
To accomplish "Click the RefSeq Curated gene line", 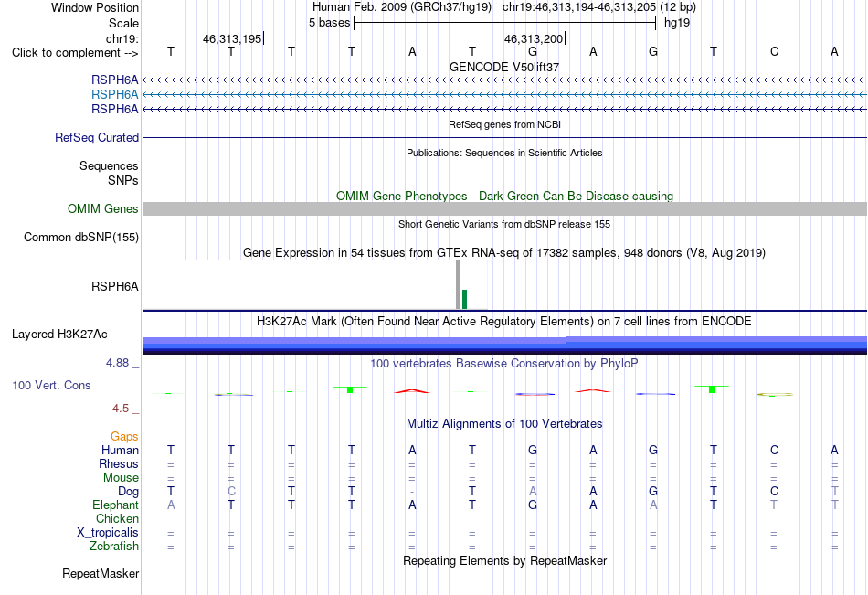I will tap(505, 137).
